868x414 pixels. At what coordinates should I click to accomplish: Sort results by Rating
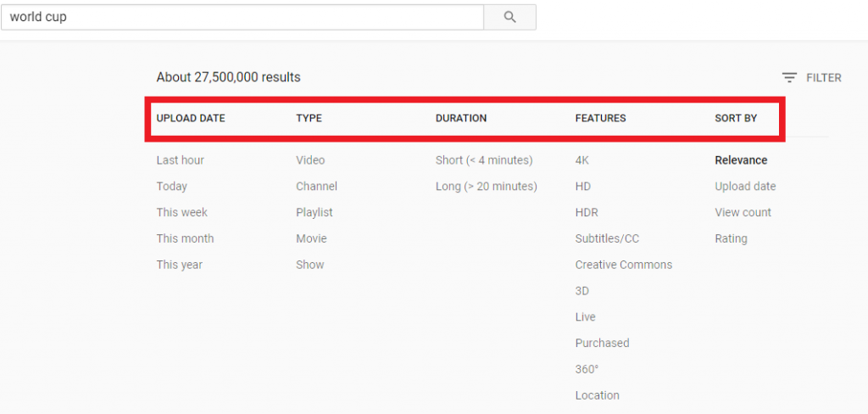pyautogui.click(x=732, y=238)
